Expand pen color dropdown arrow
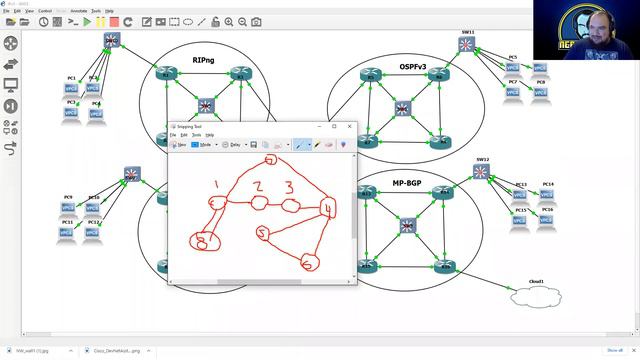 coord(309,144)
